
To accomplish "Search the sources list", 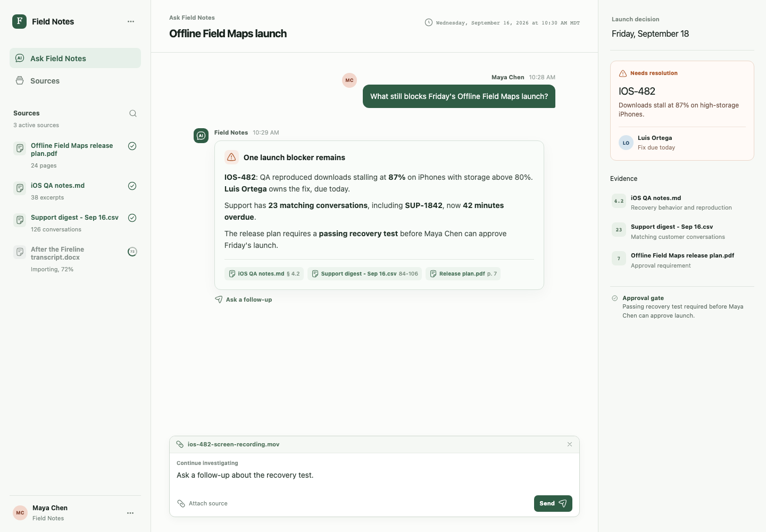I will tap(133, 113).
